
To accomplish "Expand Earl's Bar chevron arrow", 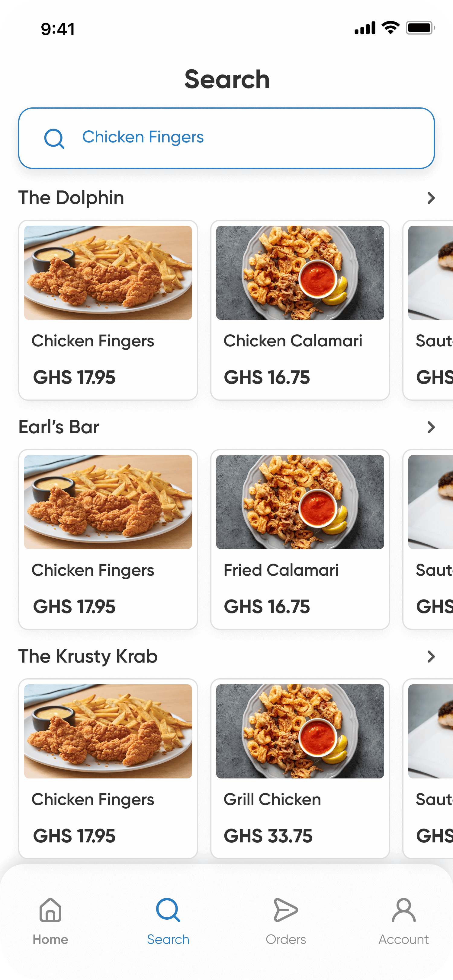I will pos(431,427).
